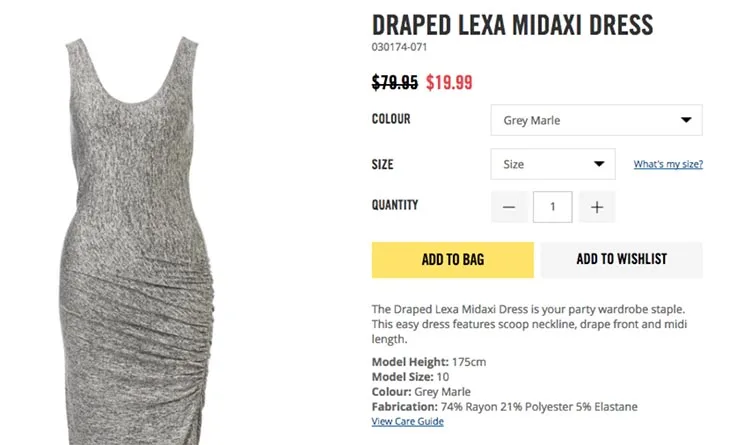Increase quantity with the plus button
The height and width of the screenshot is (445, 750).
[x=597, y=207]
